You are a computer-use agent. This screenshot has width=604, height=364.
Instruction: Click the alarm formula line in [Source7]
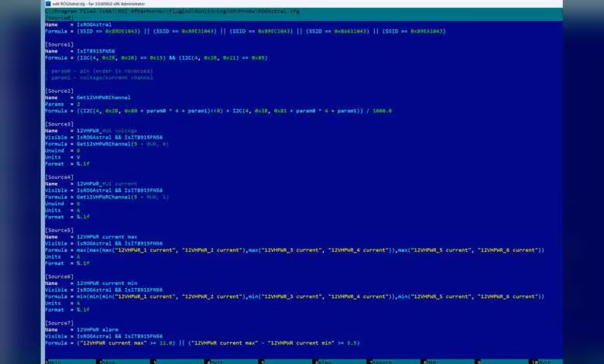202,343
